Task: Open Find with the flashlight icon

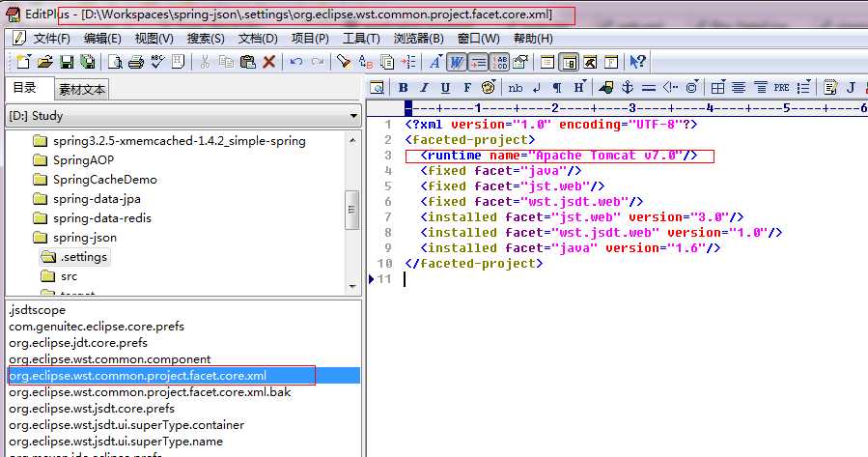Action: (345, 62)
